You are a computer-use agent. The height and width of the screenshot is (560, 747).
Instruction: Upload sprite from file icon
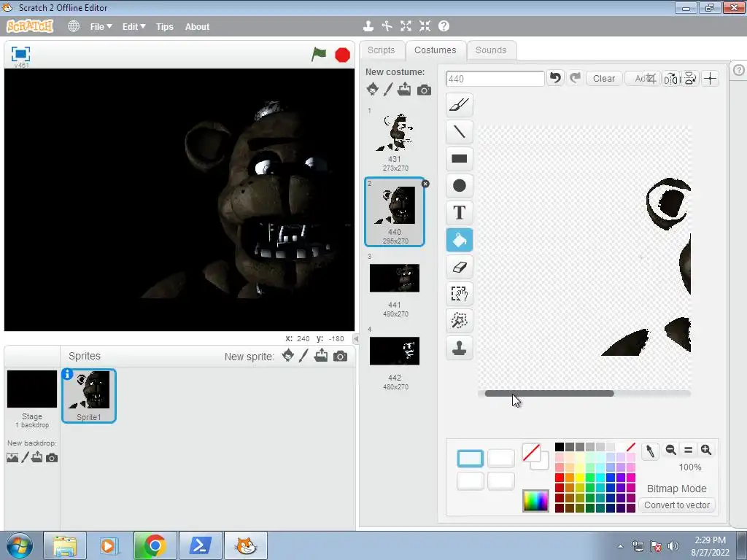pyautogui.click(x=321, y=355)
